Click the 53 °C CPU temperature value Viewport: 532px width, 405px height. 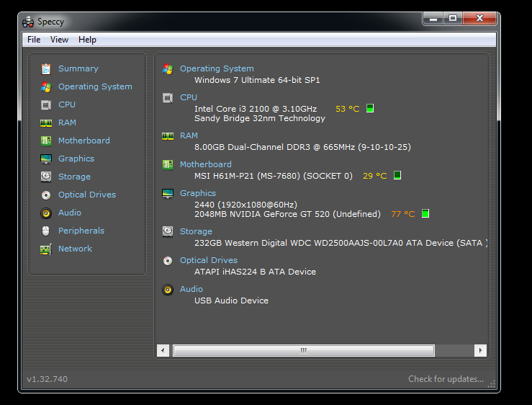[348, 109]
